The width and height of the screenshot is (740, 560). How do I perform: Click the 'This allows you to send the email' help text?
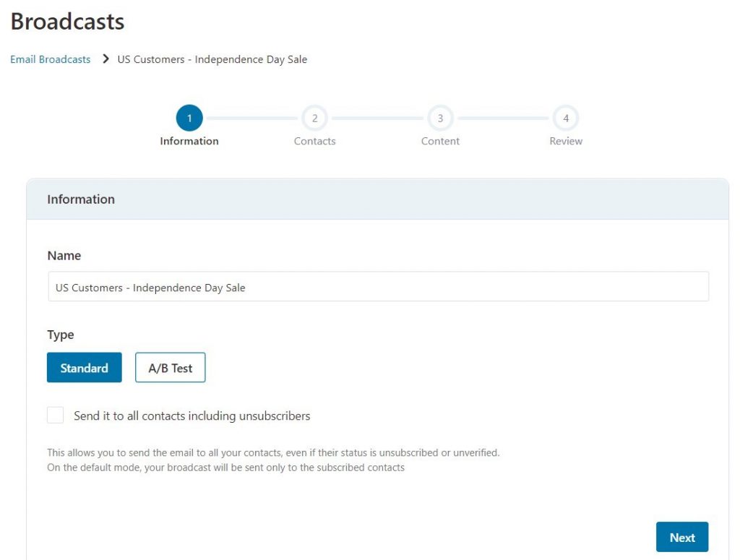point(273,453)
